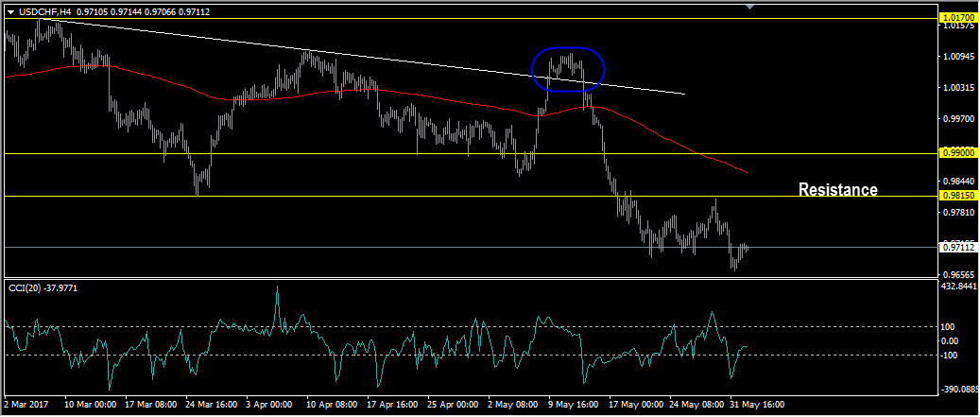This screenshot has height=417, width=980.
Task: Click the 1.00945 price axis value
Action: click(959, 57)
